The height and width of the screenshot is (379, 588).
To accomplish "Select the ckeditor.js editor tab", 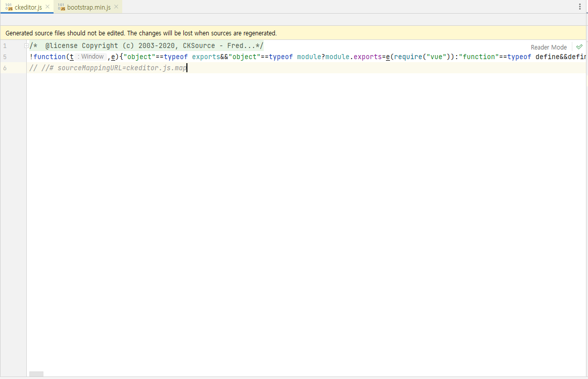I will click(x=28, y=7).
